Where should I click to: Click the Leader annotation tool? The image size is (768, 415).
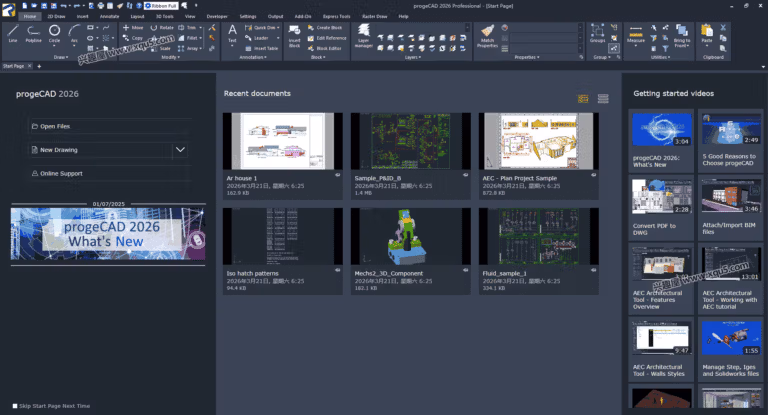pos(257,38)
